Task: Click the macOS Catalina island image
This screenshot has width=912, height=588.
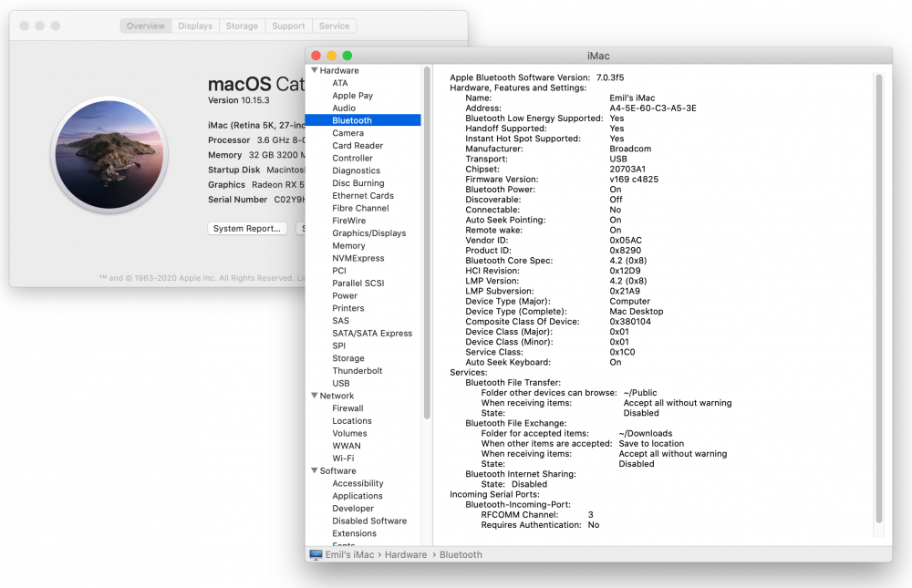Action: pos(109,155)
